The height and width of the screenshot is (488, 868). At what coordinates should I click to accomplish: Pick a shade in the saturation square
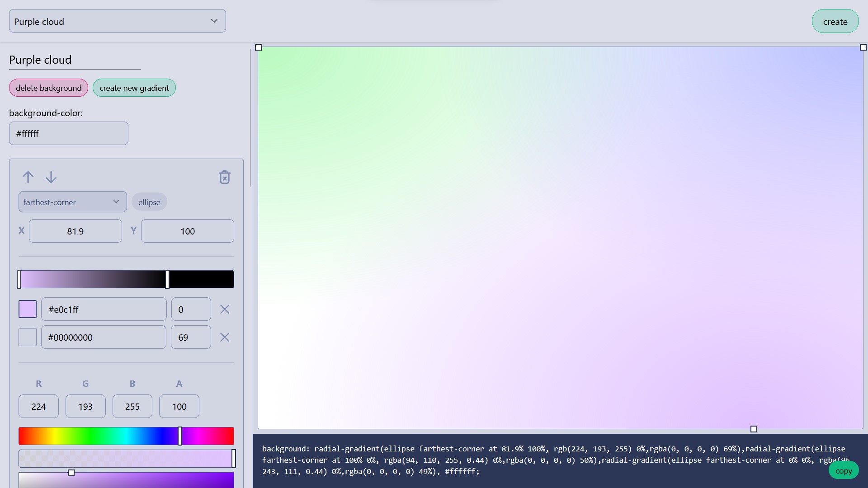point(127,480)
